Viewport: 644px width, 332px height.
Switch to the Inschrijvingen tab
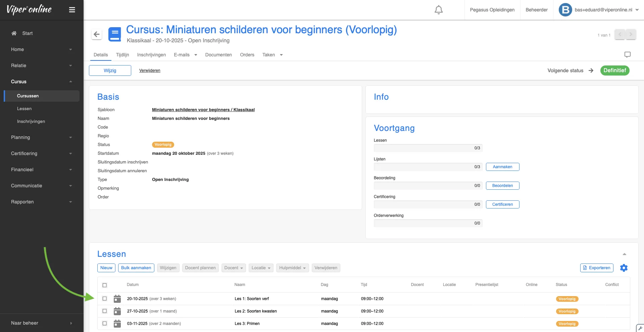[151, 55]
